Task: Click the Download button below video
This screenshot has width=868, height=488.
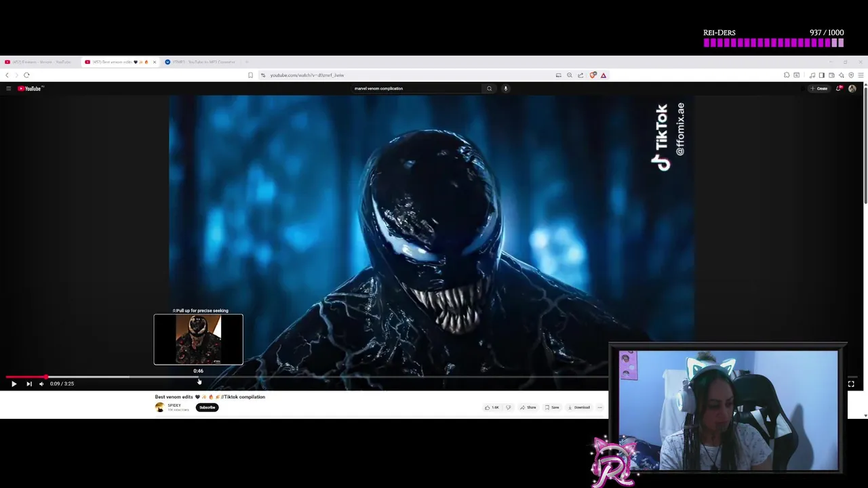Action: 579,407
